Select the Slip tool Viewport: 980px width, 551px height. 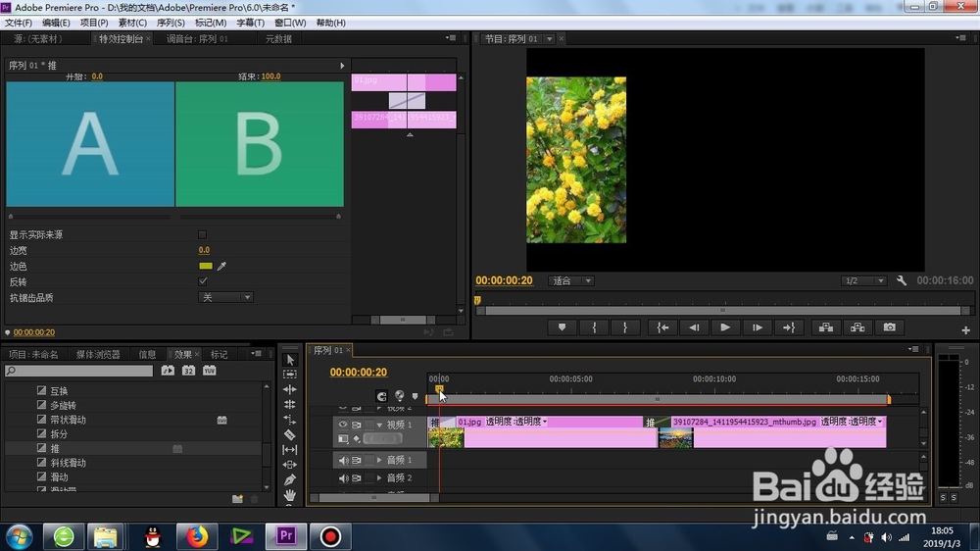click(x=290, y=450)
